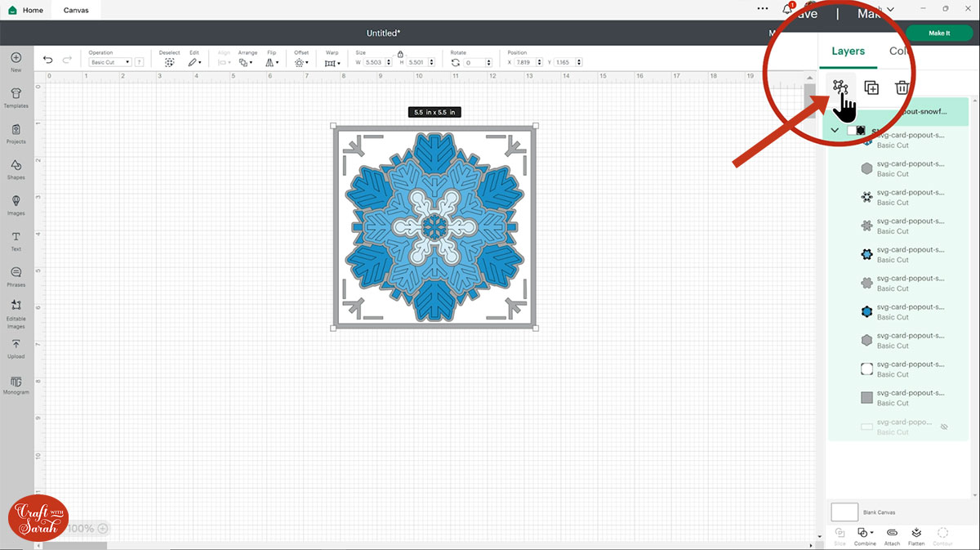Open the user profile chevron
Screen dimensions: 980x550
point(890,9)
